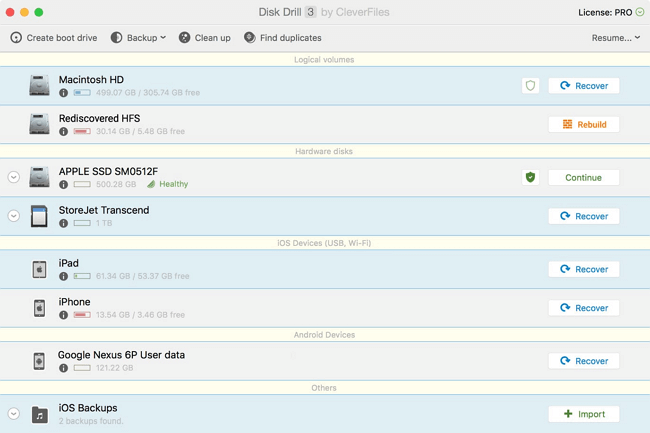The height and width of the screenshot is (433, 650).
Task: Toggle protection shield for Macintosh HD
Action: coord(530,86)
